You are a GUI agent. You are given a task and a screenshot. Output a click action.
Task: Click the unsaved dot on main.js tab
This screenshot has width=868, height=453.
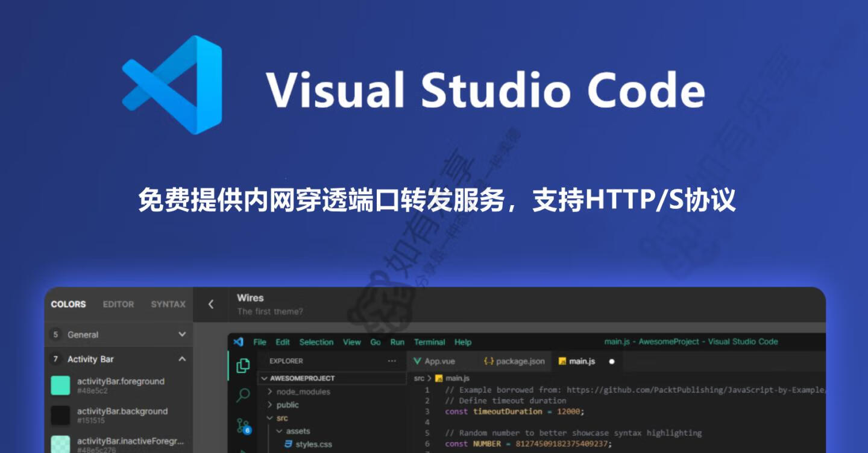(612, 361)
